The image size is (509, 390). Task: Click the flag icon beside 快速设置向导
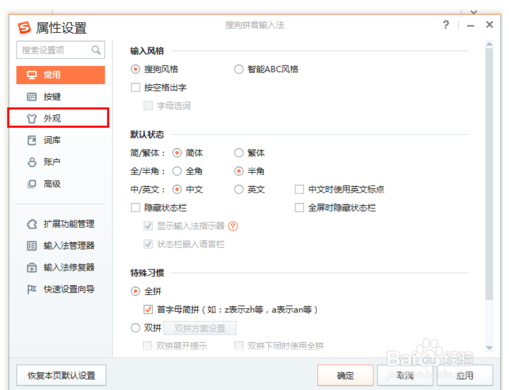32,289
